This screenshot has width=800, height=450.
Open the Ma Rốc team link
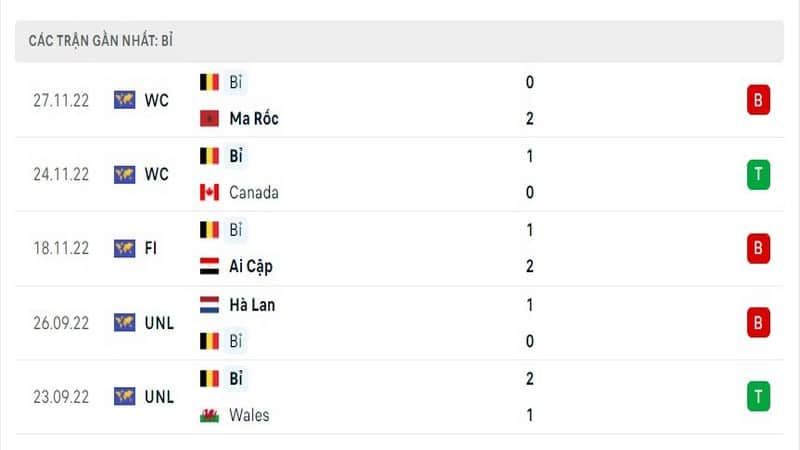coord(254,118)
